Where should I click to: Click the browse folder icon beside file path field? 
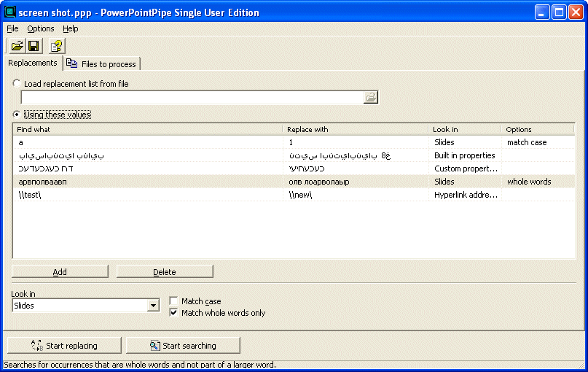point(370,97)
